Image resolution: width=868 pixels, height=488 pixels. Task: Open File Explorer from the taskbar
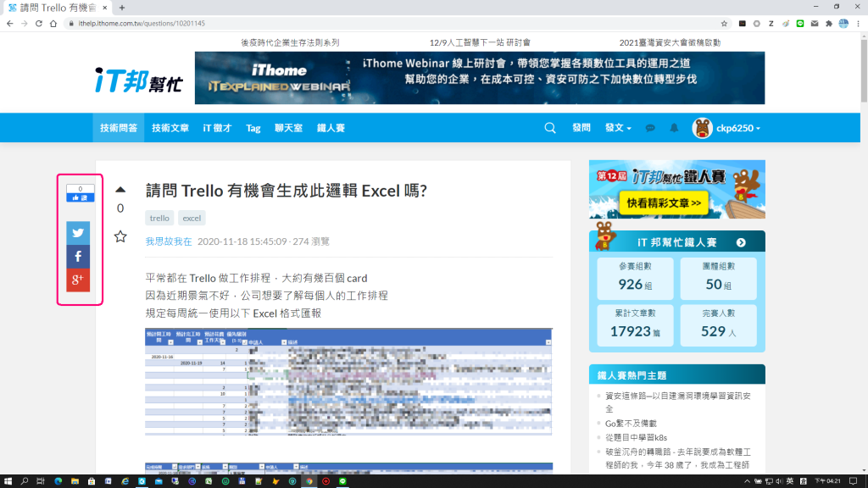(x=75, y=481)
